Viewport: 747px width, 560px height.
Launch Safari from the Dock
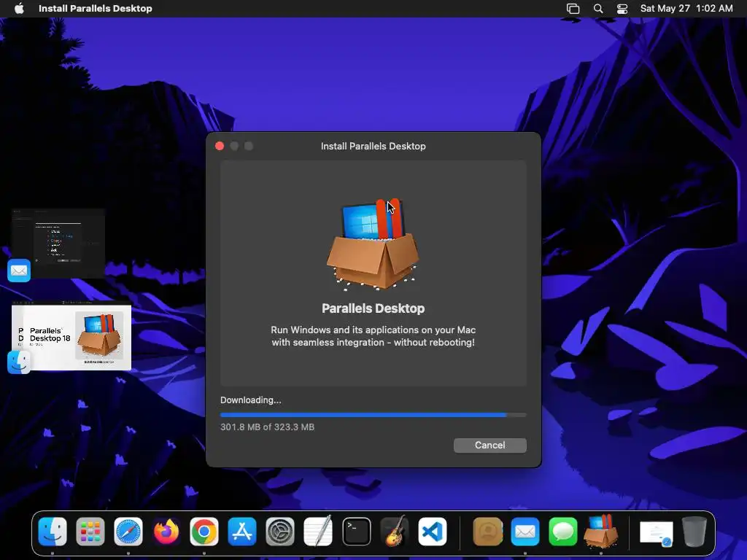coord(128,532)
